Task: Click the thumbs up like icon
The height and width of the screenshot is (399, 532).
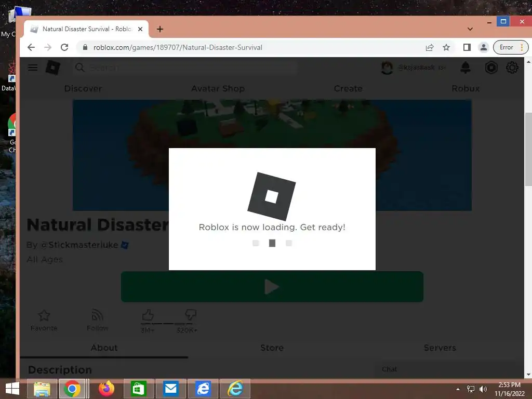Action: tap(148, 315)
